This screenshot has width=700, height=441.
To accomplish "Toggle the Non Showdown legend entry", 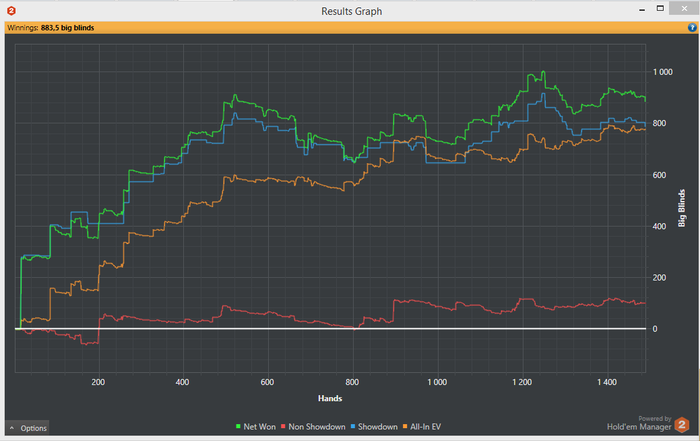I will [x=313, y=427].
